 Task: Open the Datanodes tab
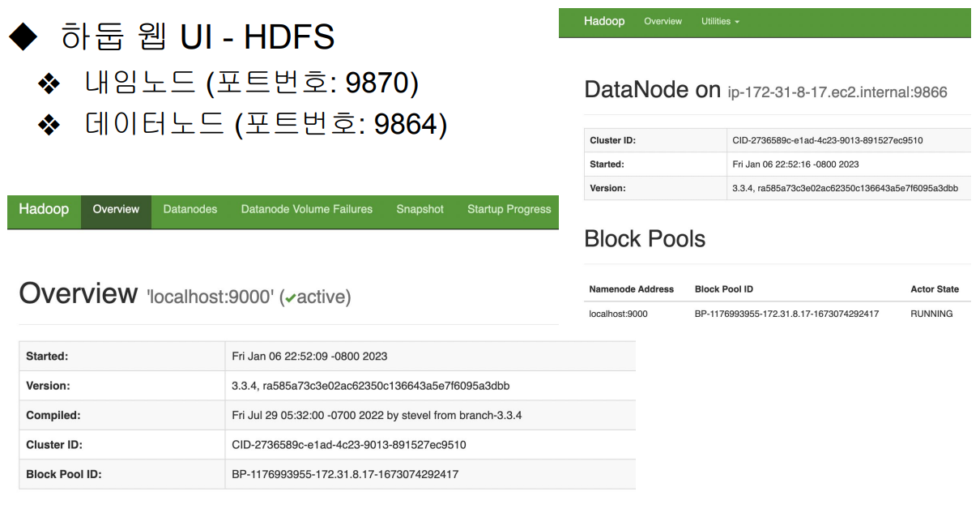pos(190,209)
